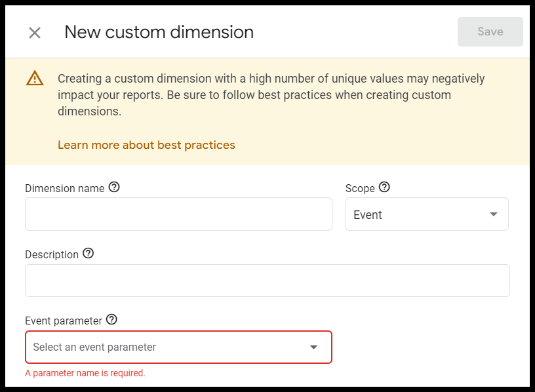Image resolution: width=535 pixels, height=392 pixels.
Task: Click the warning triangle icon in the banner
Action: 35,78
